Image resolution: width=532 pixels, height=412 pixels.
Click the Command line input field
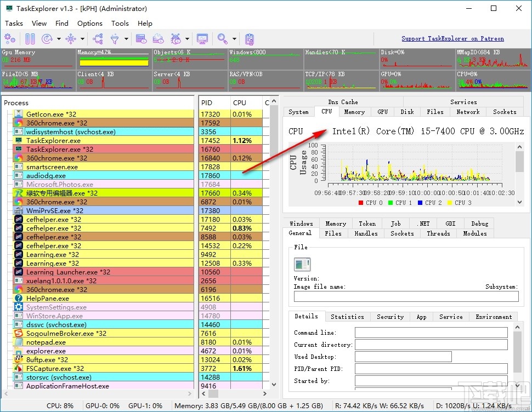pos(431,333)
